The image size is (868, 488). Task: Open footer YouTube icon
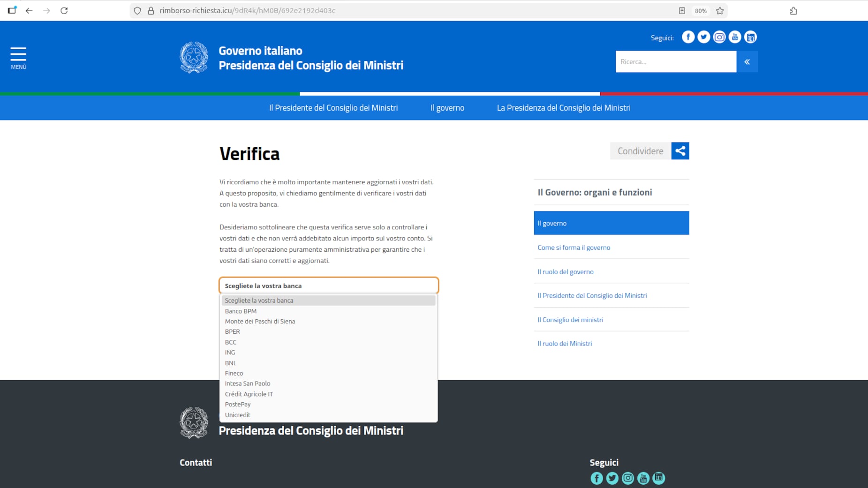coord(643,478)
